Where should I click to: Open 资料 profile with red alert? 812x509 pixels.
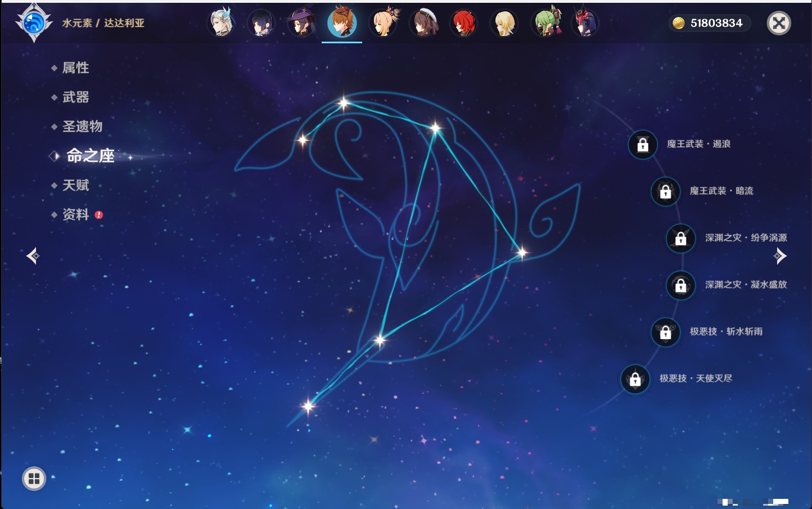click(x=75, y=214)
